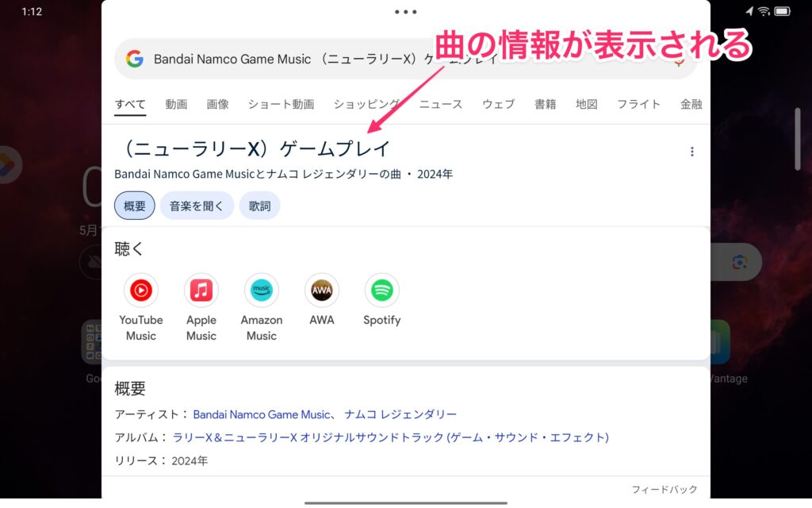Tap the Wi-Fi status icon
This screenshot has height=508, width=812.
pos(764,11)
